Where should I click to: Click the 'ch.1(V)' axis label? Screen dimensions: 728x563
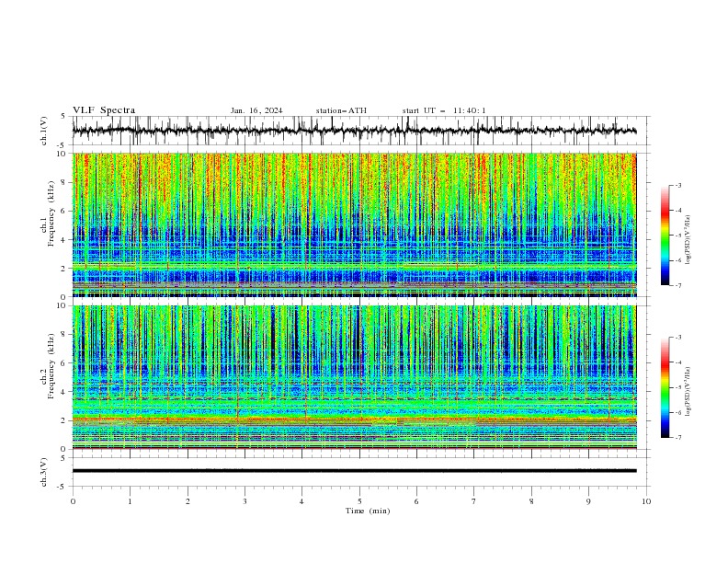[44, 131]
